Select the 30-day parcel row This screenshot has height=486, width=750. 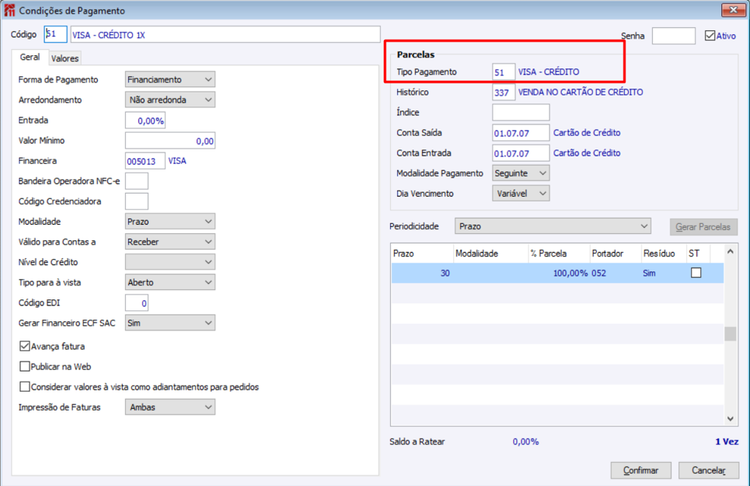click(x=557, y=273)
